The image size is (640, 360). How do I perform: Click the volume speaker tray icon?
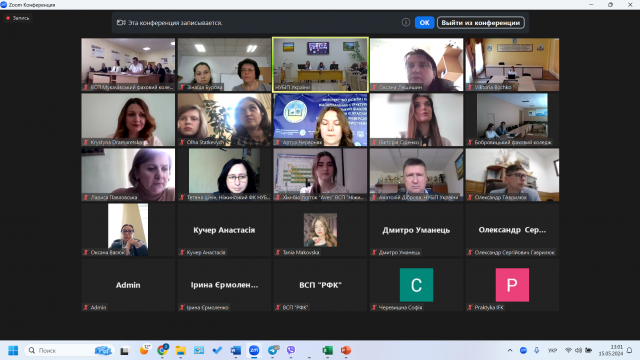coord(578,350)
